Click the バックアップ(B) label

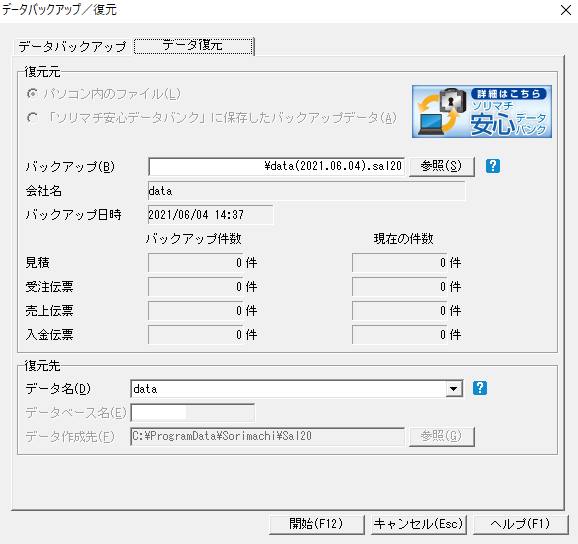point(70,167)
